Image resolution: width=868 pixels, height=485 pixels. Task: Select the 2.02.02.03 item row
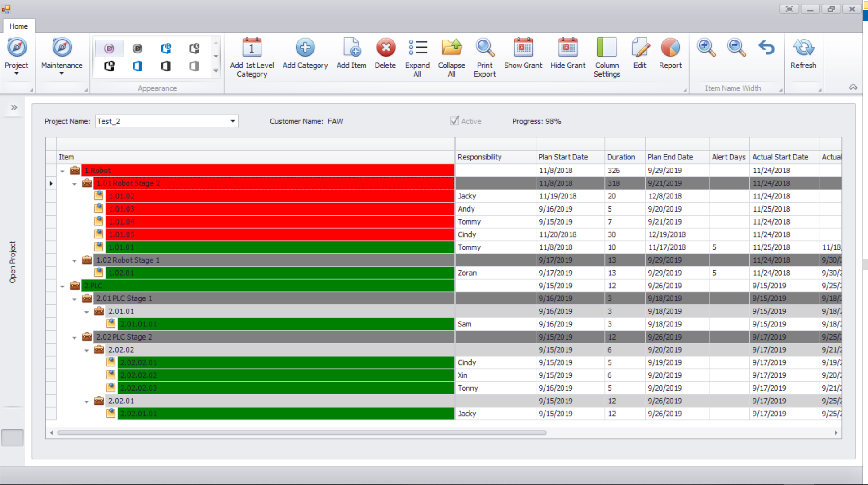tap(286, 388)
